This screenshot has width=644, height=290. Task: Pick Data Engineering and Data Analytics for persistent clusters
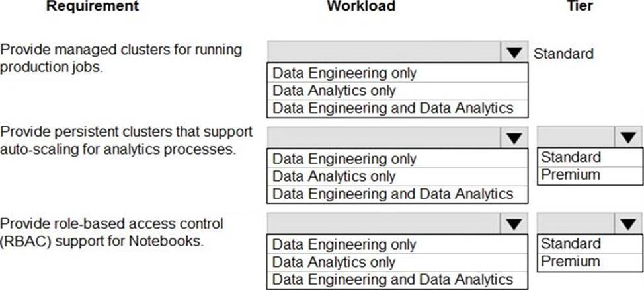[397, 194]
